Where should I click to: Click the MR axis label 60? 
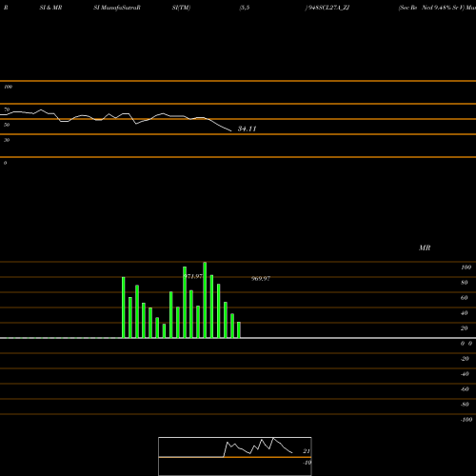coord(465,298)
